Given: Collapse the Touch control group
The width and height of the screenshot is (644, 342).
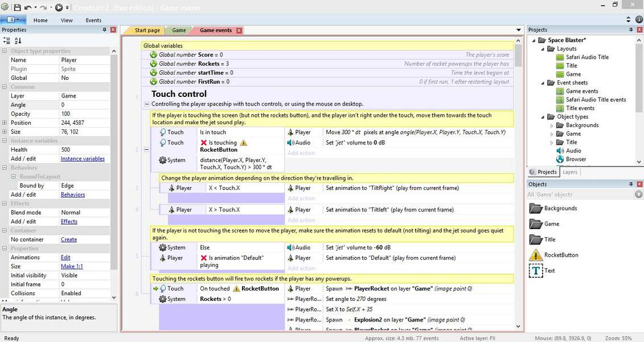Looking at the screenshot, I should pos(147,104).
